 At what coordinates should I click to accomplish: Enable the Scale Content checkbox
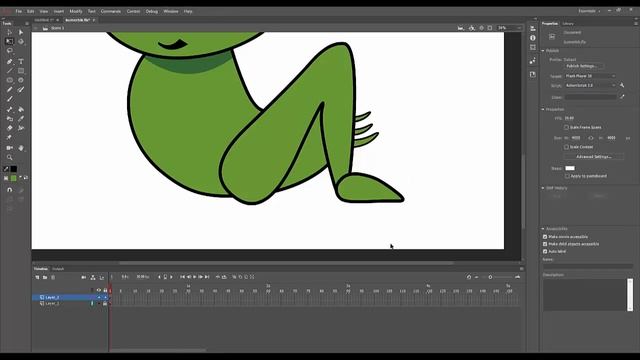coord(566,147)
